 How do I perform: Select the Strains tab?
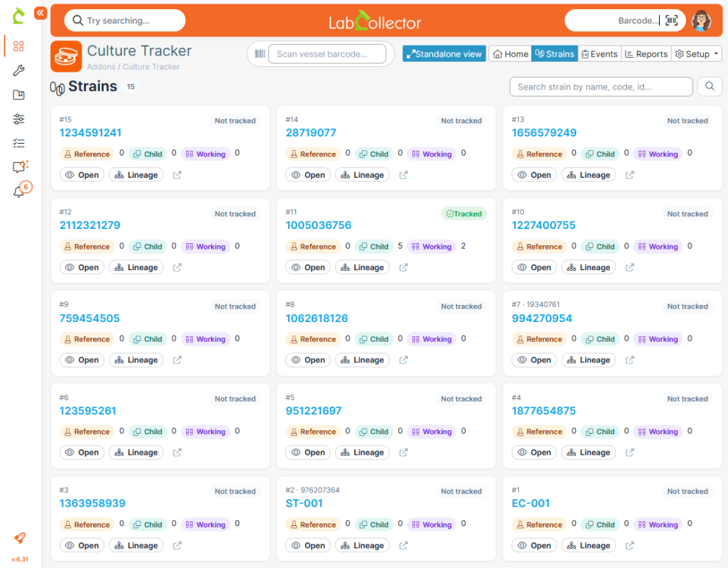click(555, 54)
